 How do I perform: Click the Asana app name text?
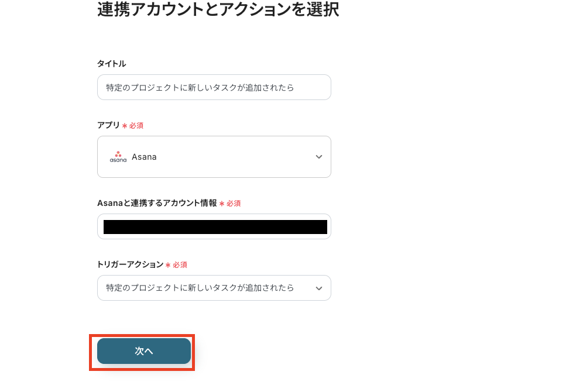tap(144, 157)
